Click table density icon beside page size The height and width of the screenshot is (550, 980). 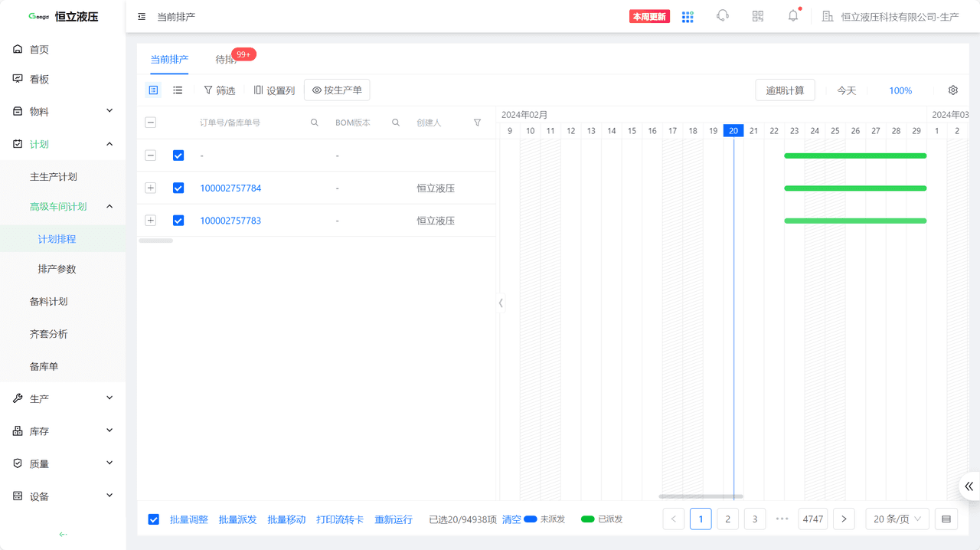coord(946,519)
